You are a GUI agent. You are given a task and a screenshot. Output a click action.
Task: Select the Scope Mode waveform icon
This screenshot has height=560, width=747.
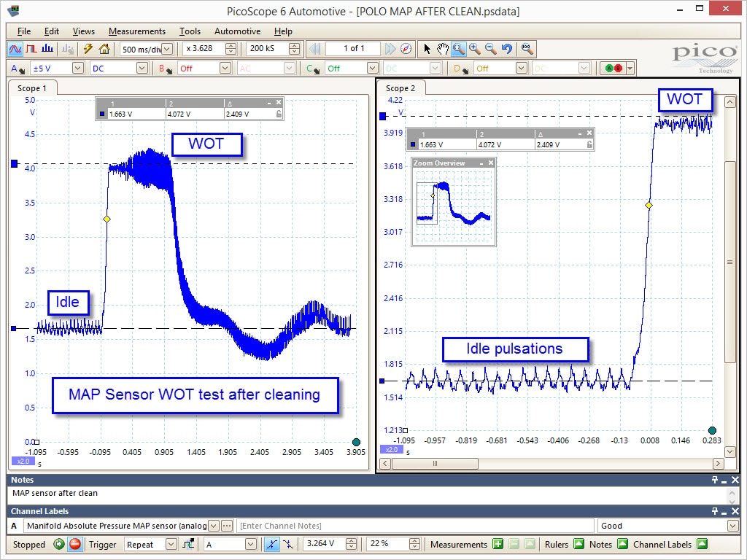15,49
